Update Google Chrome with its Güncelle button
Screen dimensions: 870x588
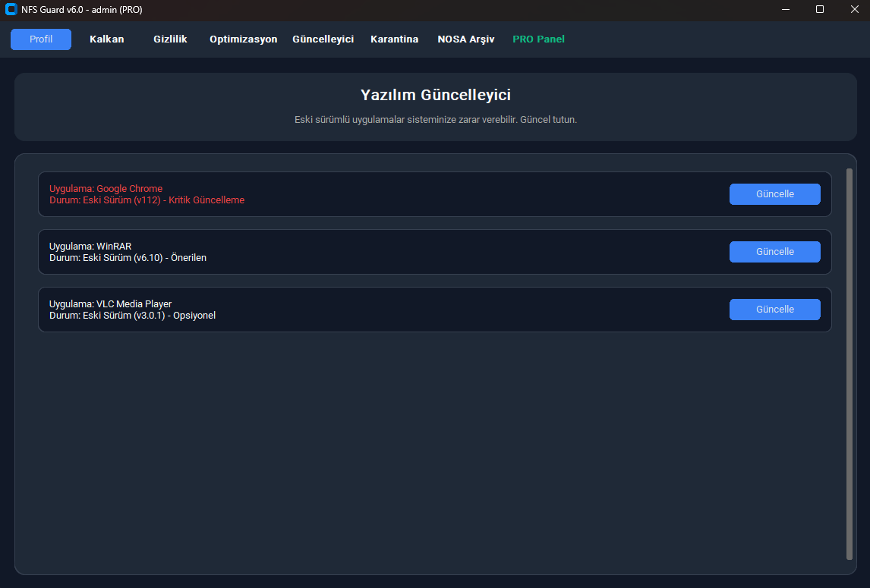pos(774,194)
